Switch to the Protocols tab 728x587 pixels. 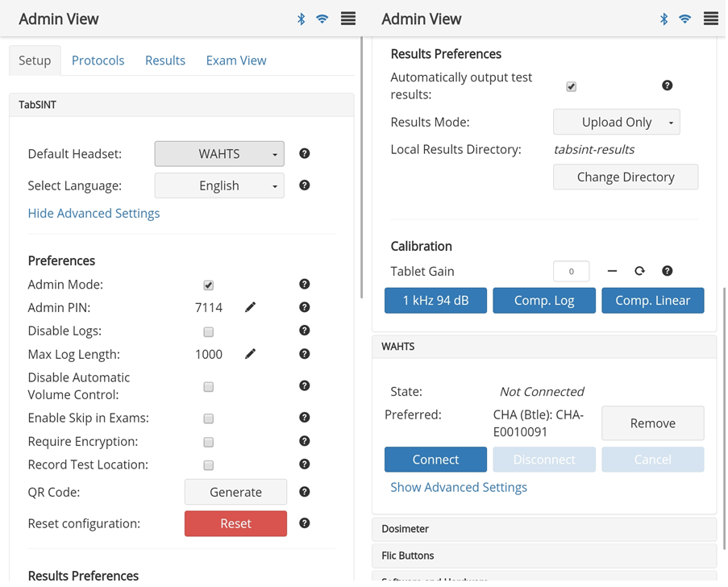coord(98,60)
